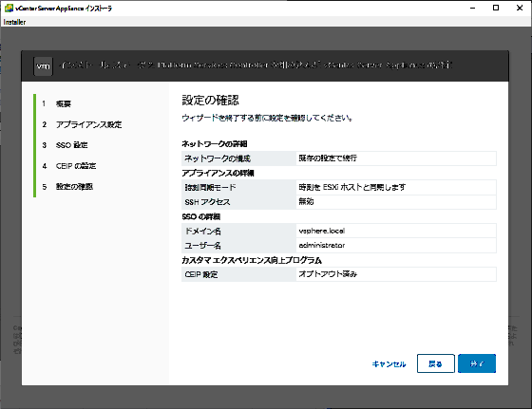Click the vm logo in the wizard header
Image resolution: width=532 pixels, height=409 pixels.
click(43, 66)
